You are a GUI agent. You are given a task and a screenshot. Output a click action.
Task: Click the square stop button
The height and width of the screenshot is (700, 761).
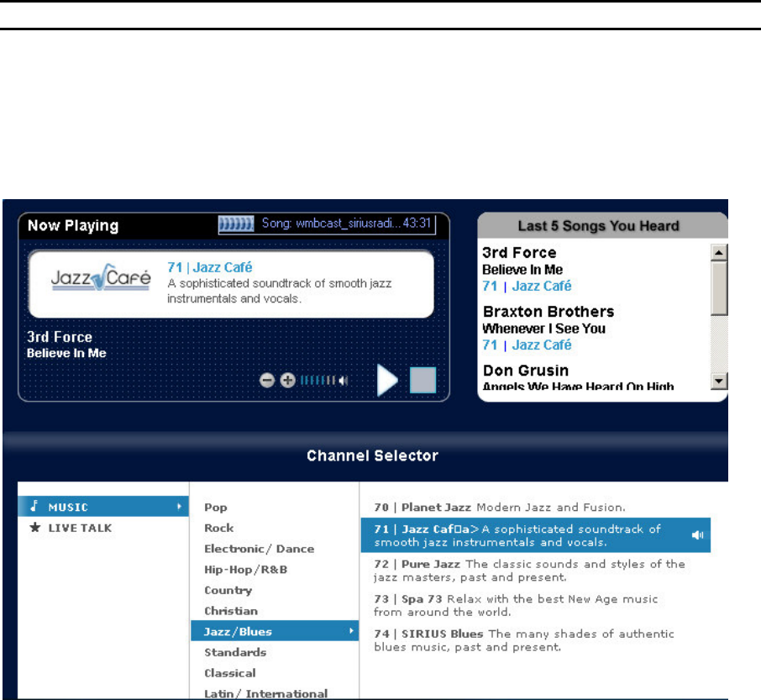[422, 380]
